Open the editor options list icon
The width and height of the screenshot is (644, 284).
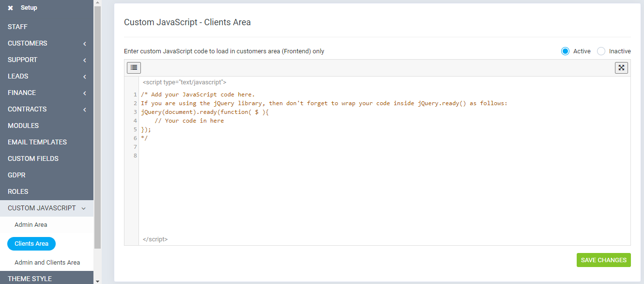134,67
